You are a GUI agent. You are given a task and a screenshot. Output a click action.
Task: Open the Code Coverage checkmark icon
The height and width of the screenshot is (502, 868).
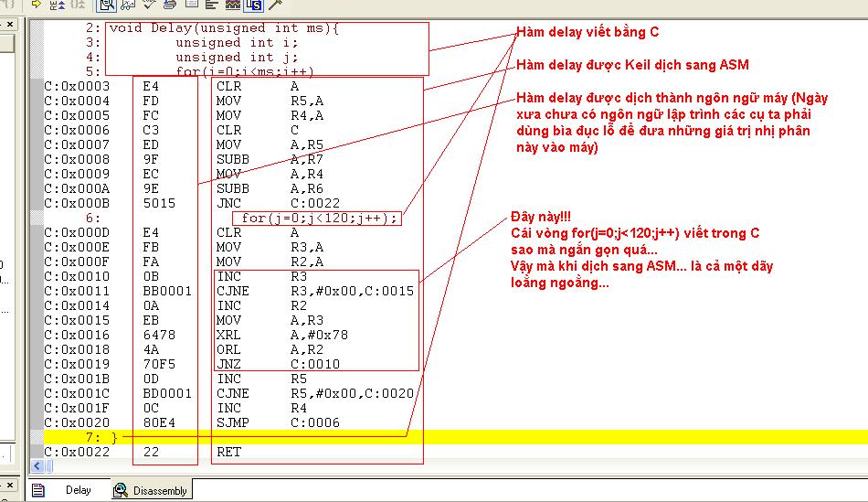coord(148,4)
